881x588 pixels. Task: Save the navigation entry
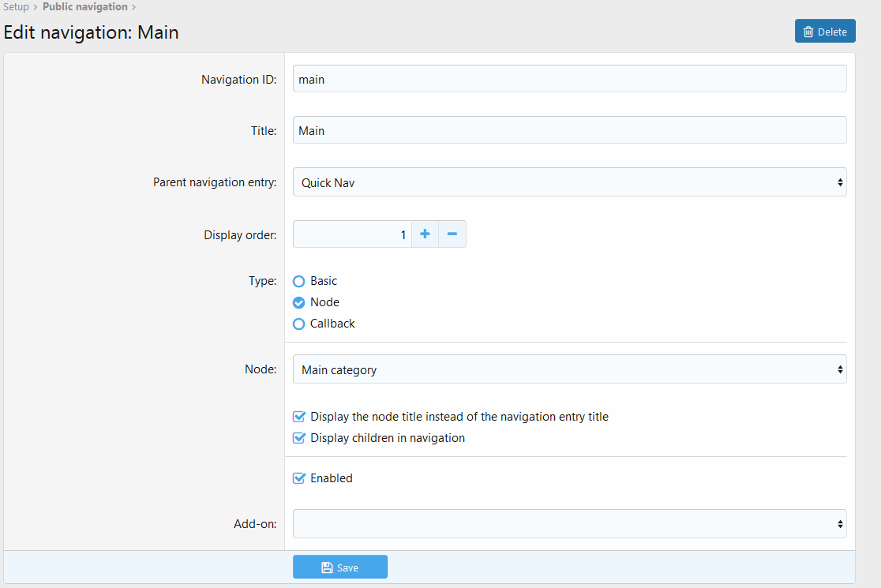[340, 567]
